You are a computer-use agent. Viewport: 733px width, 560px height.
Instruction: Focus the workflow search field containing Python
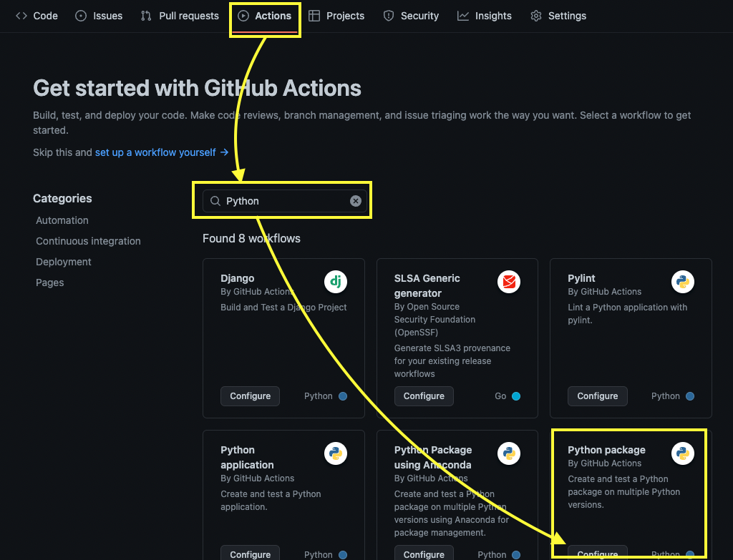(x=285, y=201)
